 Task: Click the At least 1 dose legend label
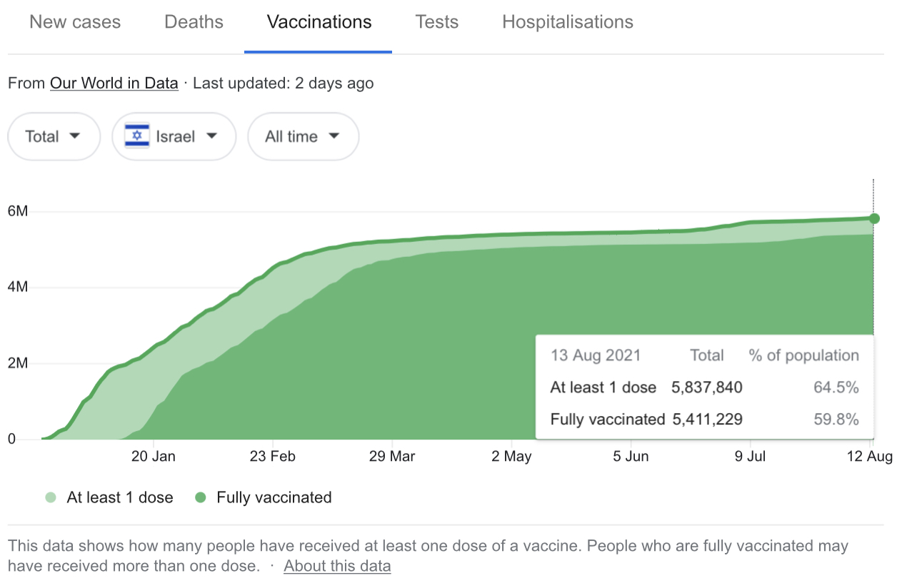click(x=120, y=497)
